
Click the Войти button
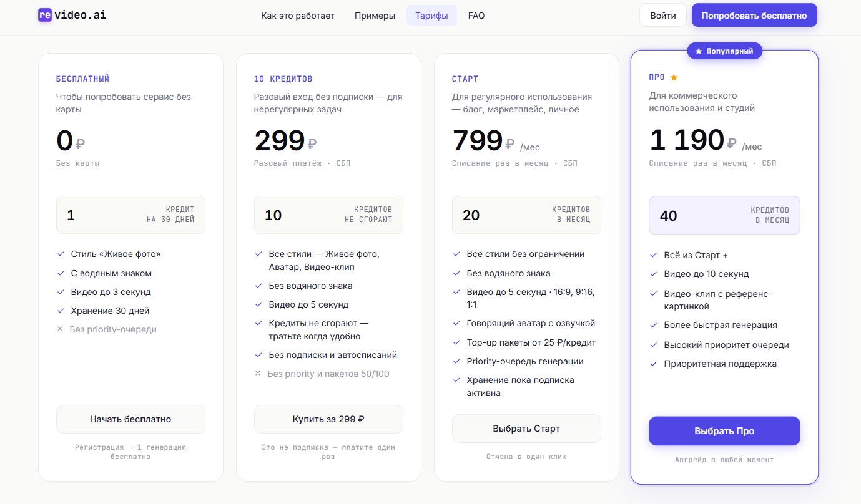click(x=663, y=16)
